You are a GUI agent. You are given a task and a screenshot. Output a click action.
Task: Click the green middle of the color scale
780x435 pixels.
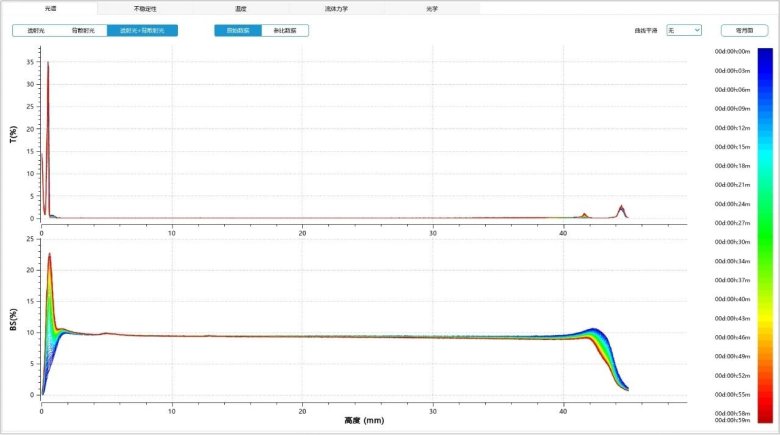click(x=764, y=235)
